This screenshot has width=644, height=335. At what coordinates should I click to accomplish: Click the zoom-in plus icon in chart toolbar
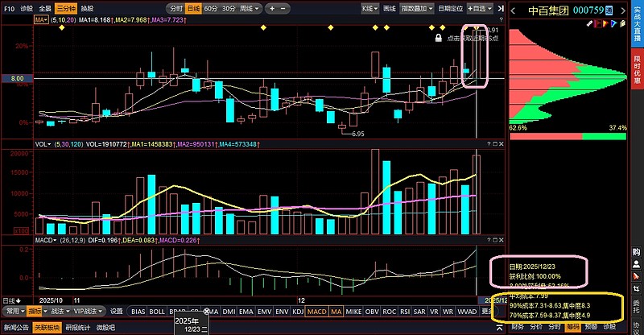[272, 8]
